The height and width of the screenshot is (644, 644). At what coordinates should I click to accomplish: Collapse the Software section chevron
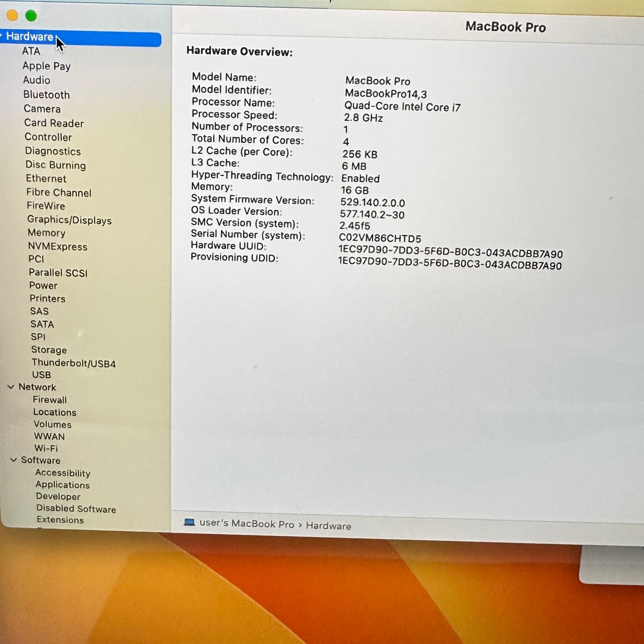point(13,460)
